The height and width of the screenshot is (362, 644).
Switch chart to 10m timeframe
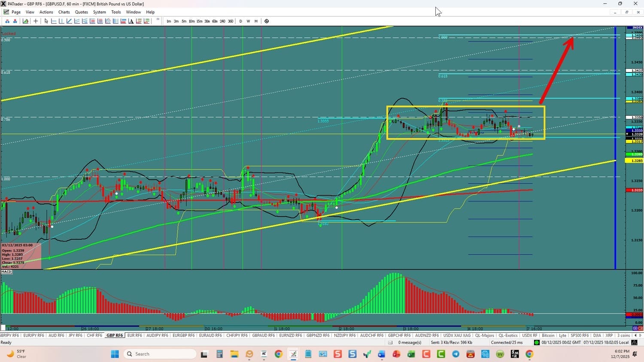(x=191, y=21)
